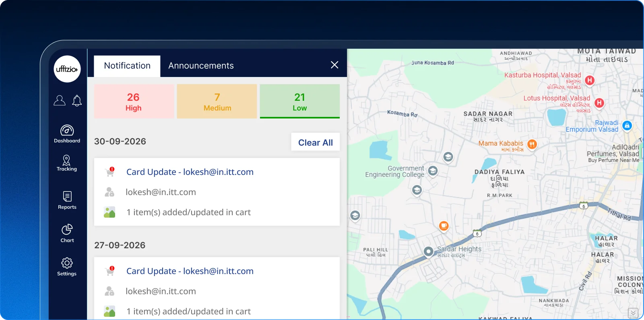Open the Chart section
This screenshot has width=644, height=320.
67,233
